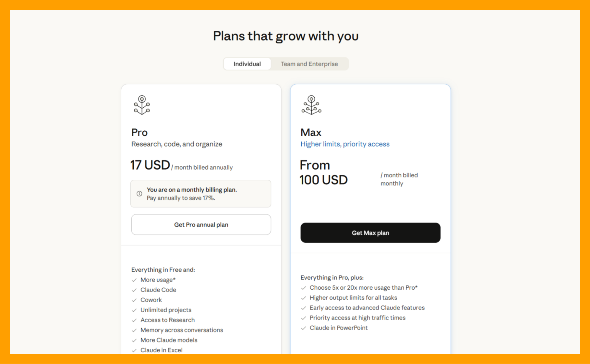Click checkmark beside Higher output limits
Viewport: 590px width, 364px height.
(x=303, y=298)
